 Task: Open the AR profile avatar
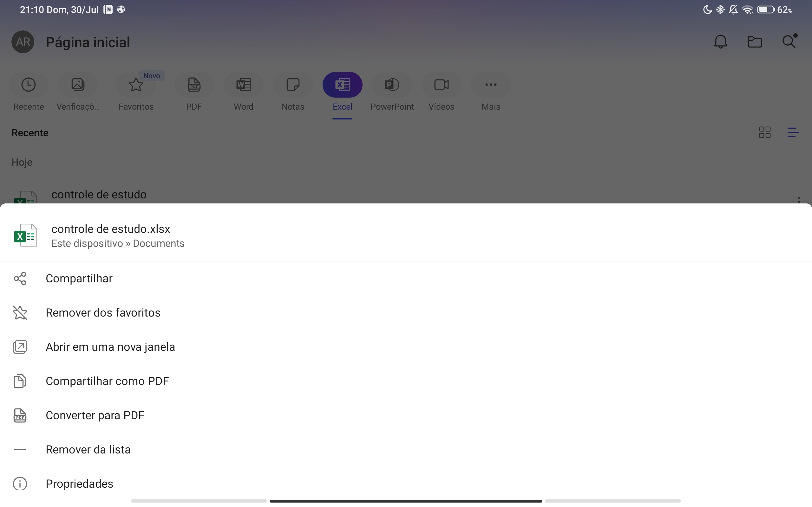pos(23,42)
